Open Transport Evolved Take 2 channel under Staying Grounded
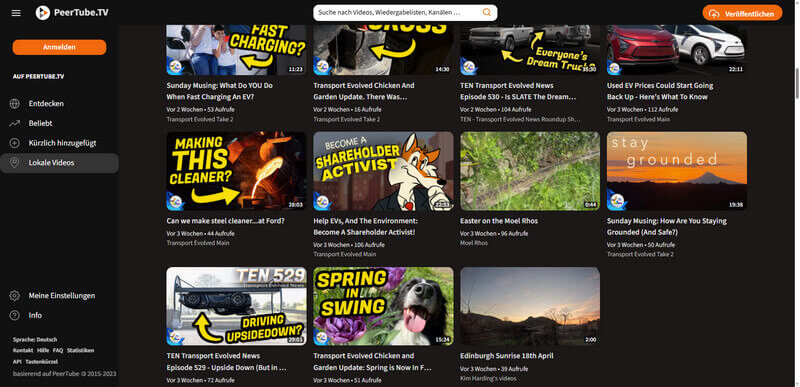 pos(640,254)
